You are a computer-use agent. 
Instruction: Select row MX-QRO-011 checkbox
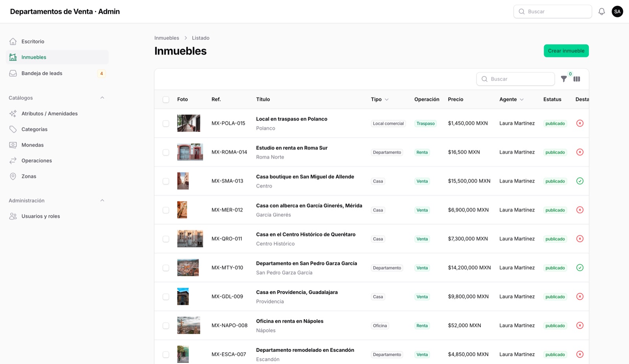166,239
